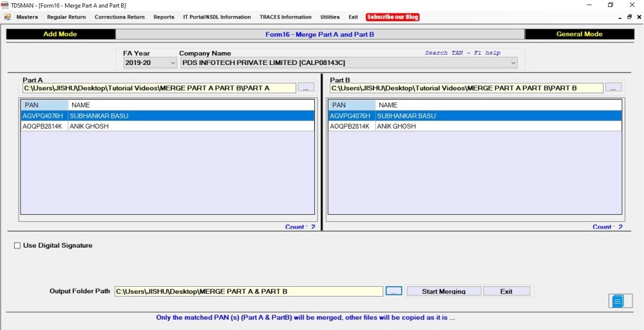Screen dimensions: 644x330
Task: Click the Exit menu item
Action: point(353,17)
